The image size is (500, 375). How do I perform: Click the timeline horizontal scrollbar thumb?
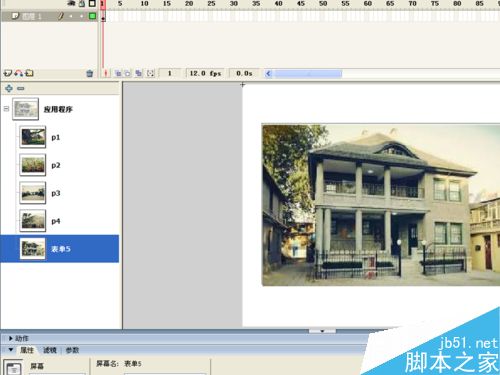point(308,73)
